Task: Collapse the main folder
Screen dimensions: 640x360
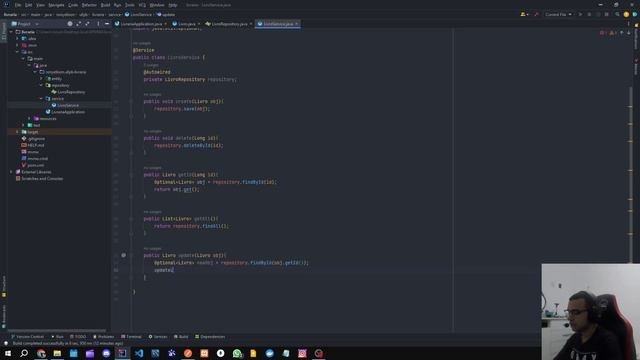Action: click(x=23, y=58)
